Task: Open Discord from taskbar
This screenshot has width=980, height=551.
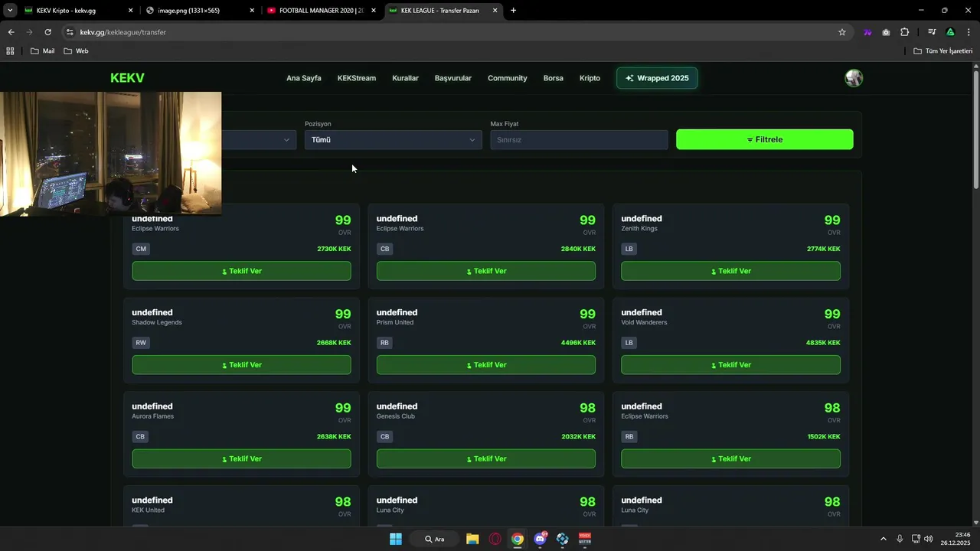Action: tap(540, 539)
